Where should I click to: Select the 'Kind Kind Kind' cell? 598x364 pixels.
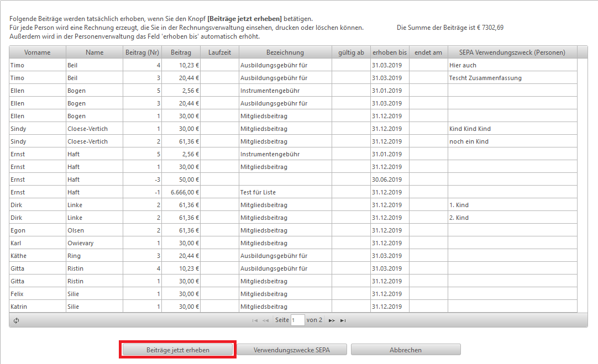[512, 129]
